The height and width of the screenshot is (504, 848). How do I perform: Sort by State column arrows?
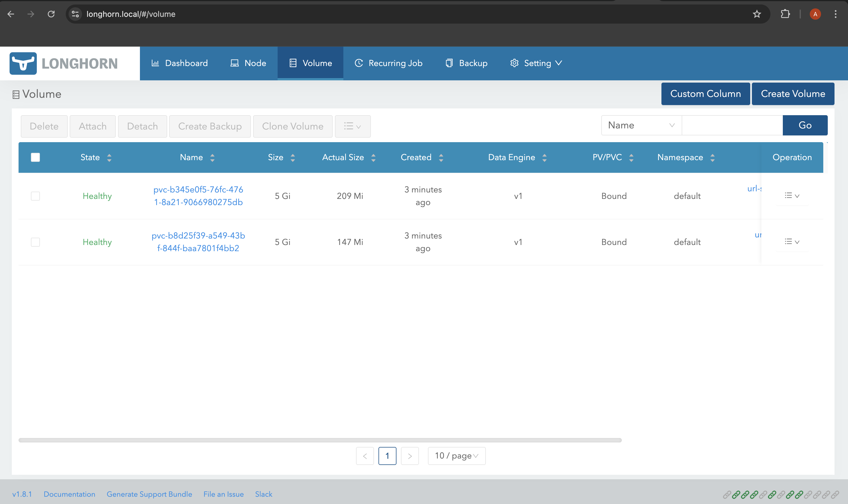tap(109, 158)
